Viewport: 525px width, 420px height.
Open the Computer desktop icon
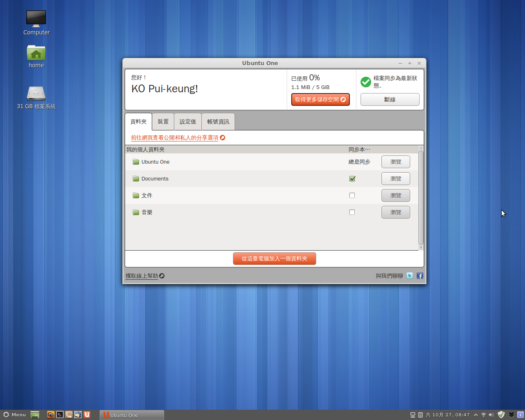pos(36,19)
